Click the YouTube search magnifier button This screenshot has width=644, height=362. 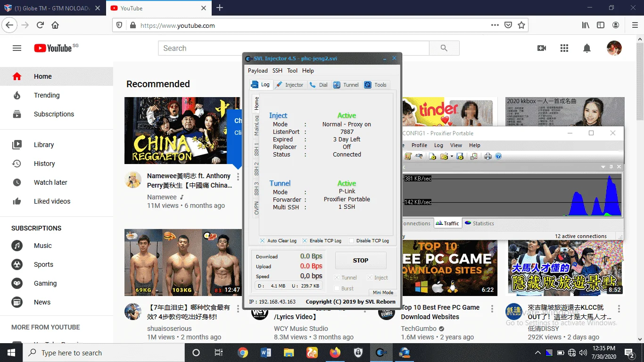tap(444, 48)
